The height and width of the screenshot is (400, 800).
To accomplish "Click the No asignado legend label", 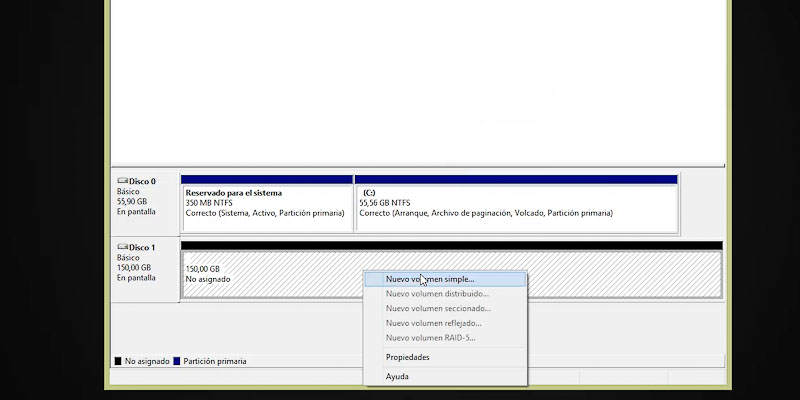I will pos(147,361).
